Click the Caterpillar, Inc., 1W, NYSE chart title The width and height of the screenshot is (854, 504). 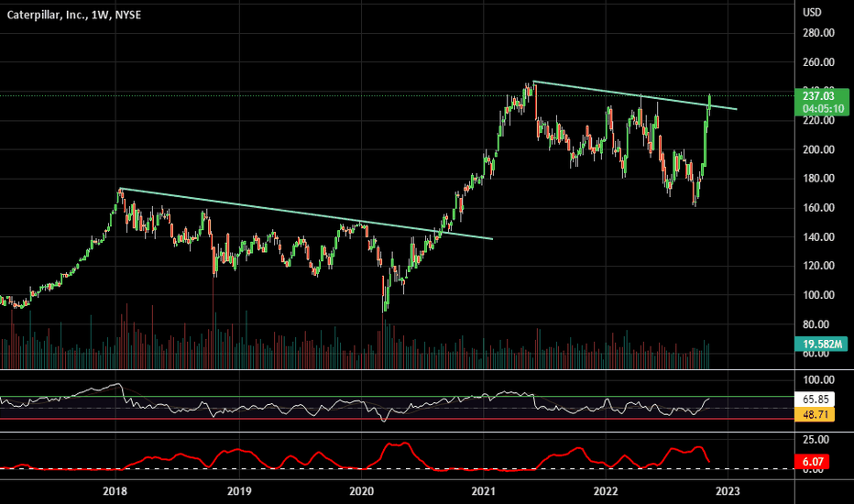click(74, 15)
